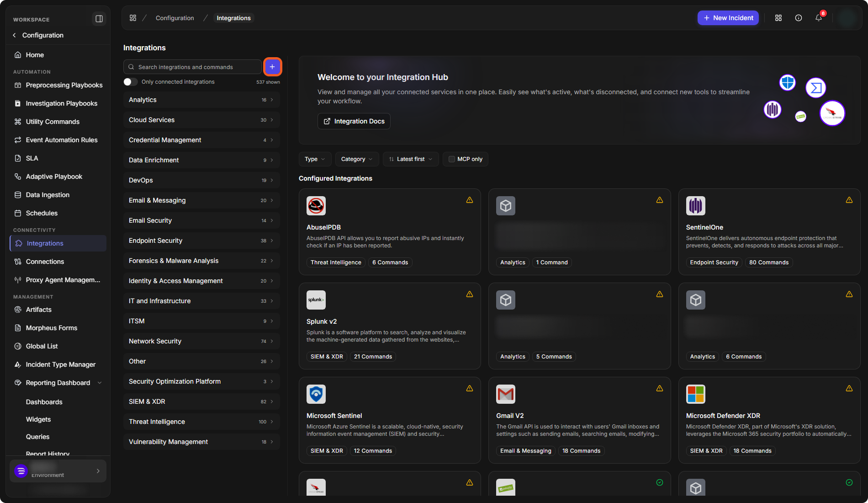Click the Microsoft Sentinel shield logo
The width and height of the screenshot is (868, 503).
coord(316,394)
